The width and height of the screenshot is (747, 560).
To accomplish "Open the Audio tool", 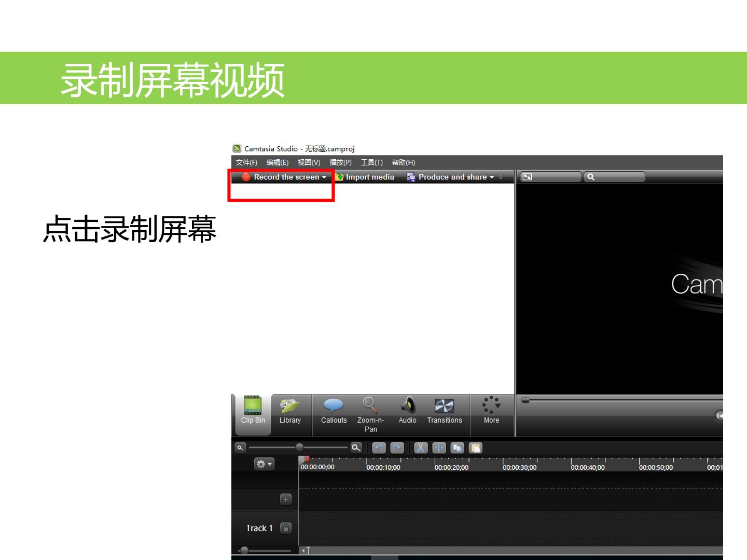I will coord(407,411).
